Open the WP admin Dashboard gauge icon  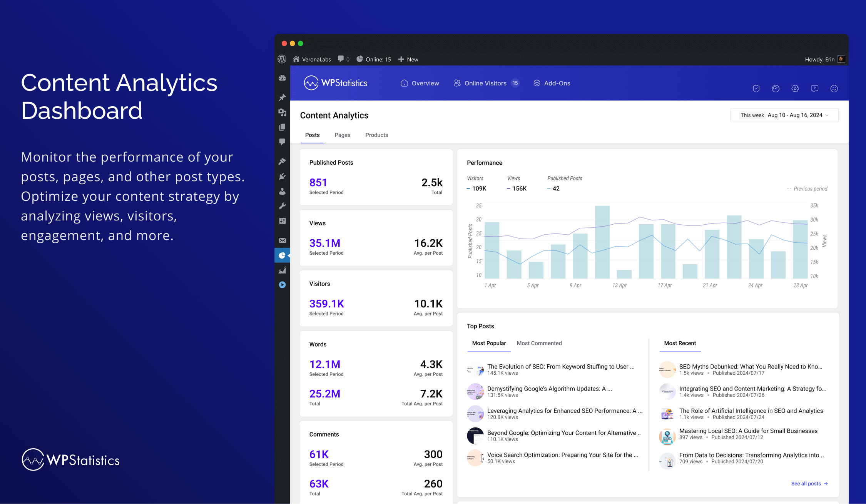click(x=282, y=78)
